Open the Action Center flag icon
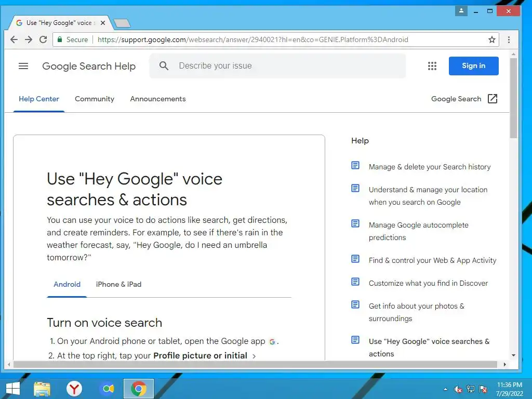The image size is (532, 399). point(483,389)
